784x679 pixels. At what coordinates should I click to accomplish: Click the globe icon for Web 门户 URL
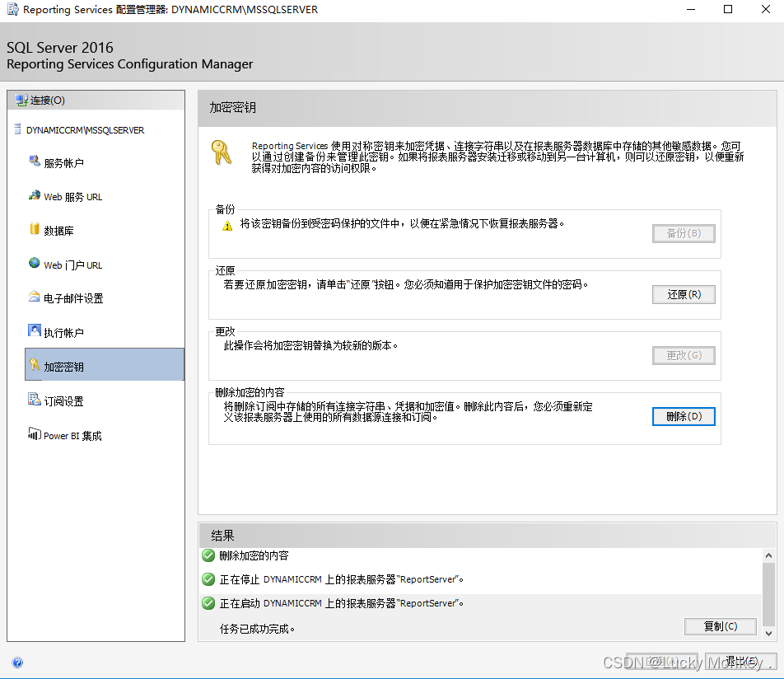pos(34,263)
